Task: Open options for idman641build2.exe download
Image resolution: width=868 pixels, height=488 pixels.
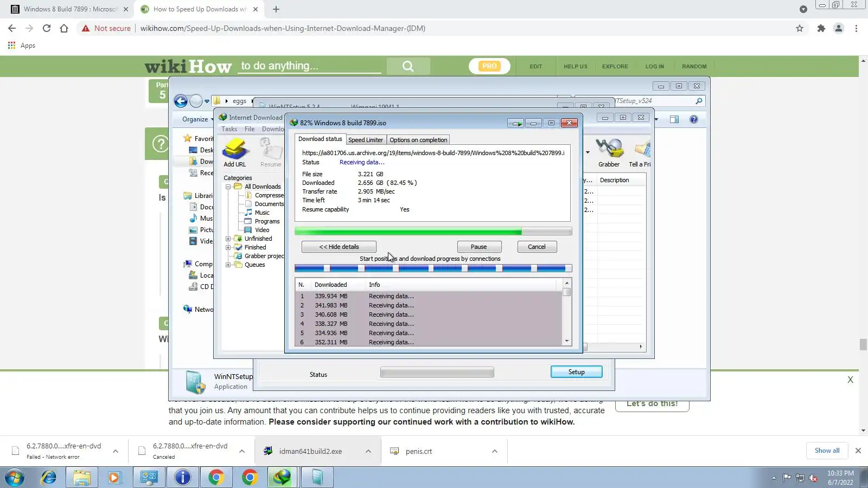Action: click(368, 451)
